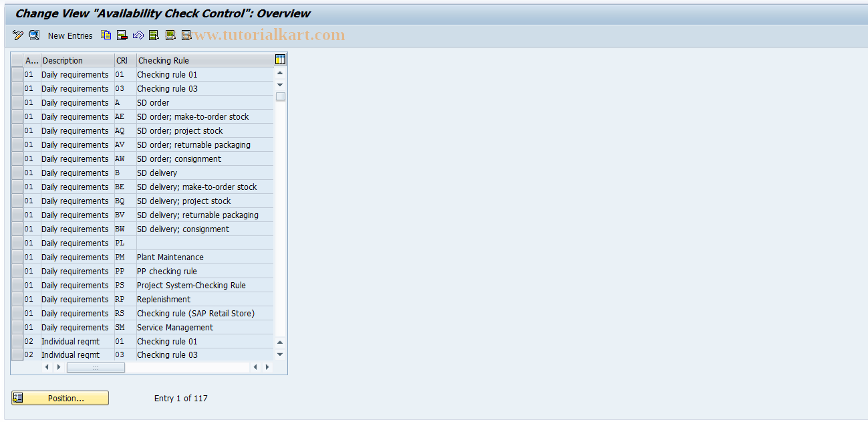Create New Entries

[70, 35]
